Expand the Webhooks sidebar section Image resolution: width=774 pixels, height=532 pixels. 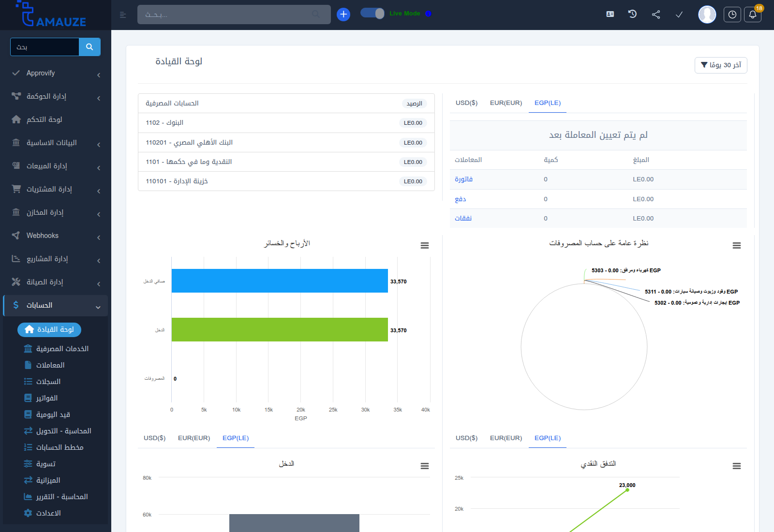coord(56,236)
